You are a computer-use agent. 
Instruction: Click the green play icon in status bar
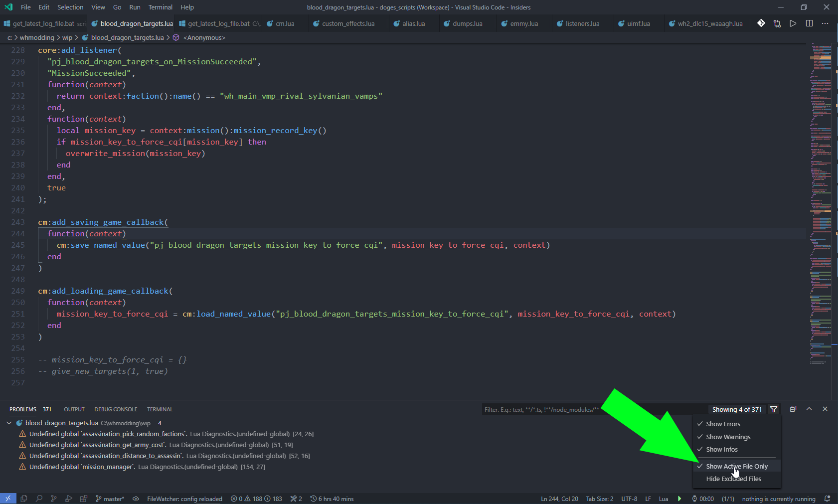point(679,499)
